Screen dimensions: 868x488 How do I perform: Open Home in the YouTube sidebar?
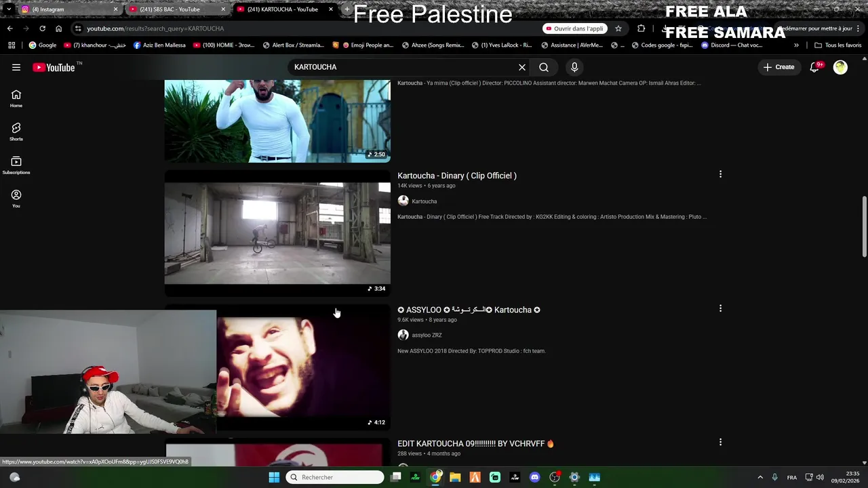tap(16, 99)
